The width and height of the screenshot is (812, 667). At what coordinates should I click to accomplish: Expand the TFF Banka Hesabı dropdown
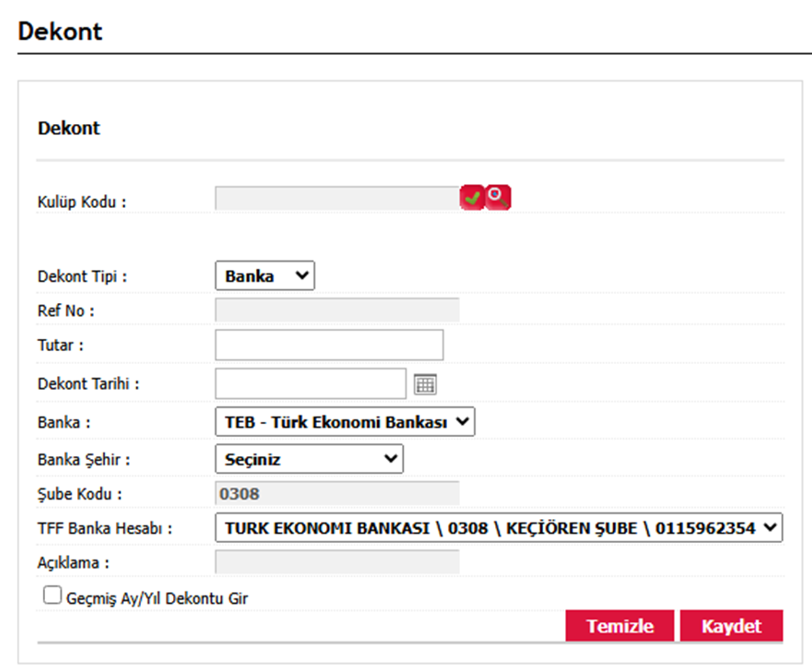click(x=499, y=528)
